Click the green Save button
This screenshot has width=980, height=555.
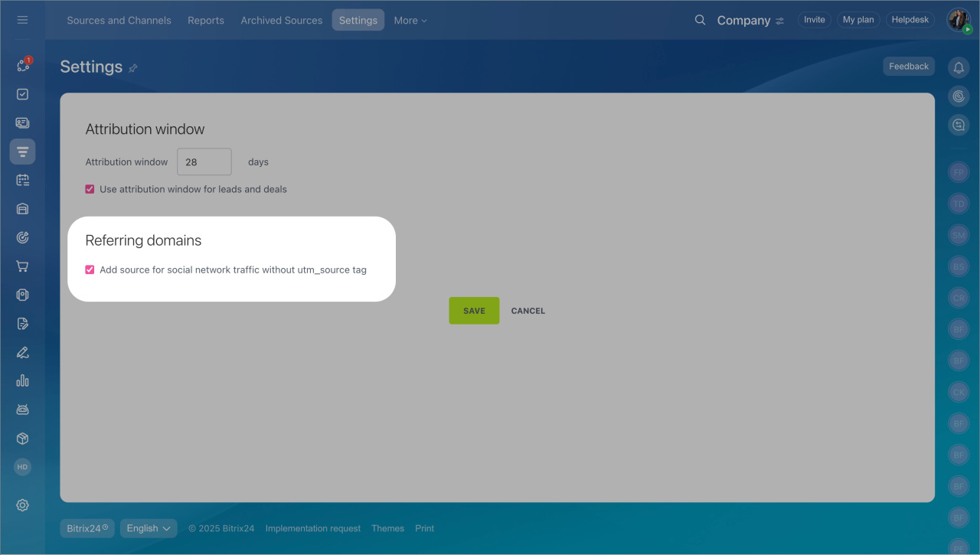coord(474,311)
